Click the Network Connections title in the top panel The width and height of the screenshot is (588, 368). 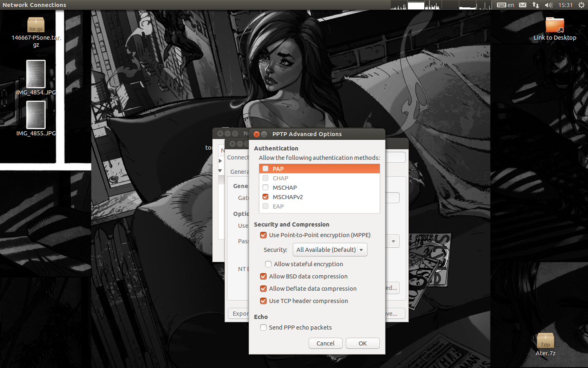[x=34, y=5]
